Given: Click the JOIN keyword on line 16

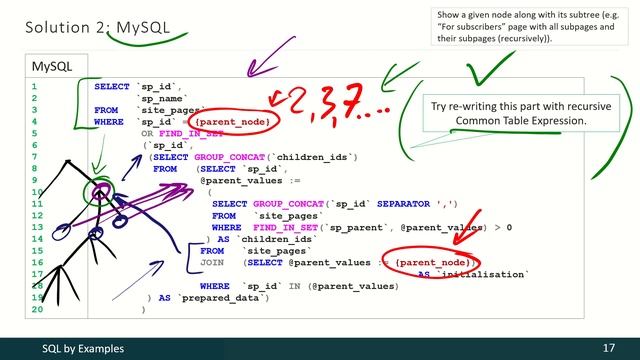Looking at the screenshot, I should [x=212, y=262].
